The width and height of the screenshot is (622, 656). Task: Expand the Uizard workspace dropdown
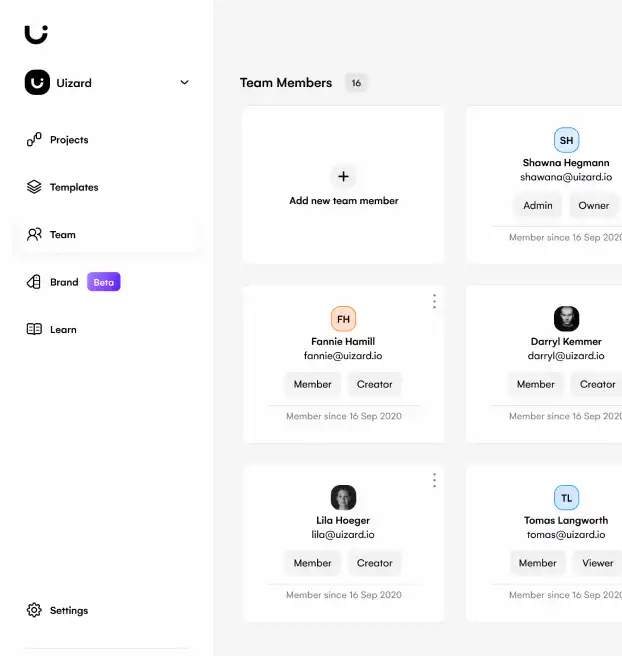point(184,83)
